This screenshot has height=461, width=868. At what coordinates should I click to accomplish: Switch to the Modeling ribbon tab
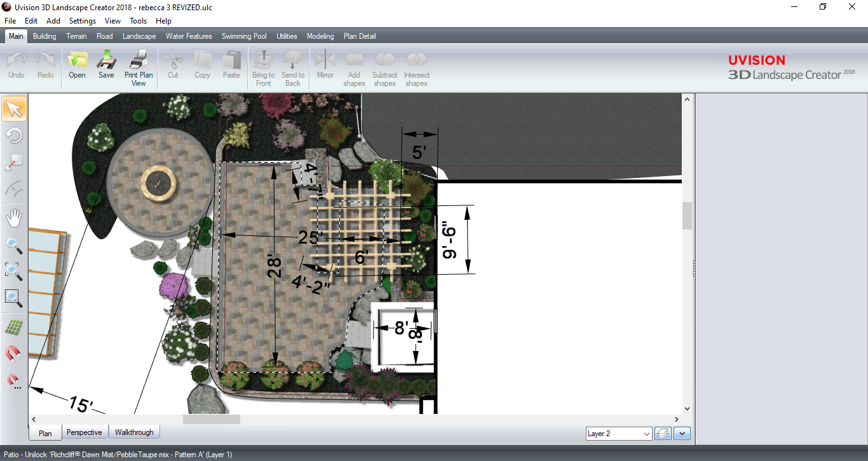[x=320, y=36]
